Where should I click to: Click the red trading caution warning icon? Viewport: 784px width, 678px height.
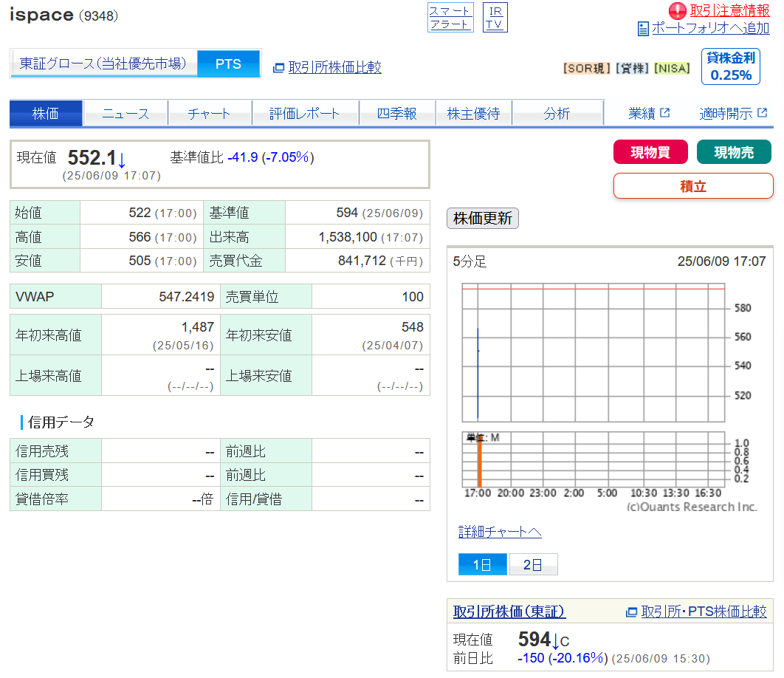coord(678,10)
